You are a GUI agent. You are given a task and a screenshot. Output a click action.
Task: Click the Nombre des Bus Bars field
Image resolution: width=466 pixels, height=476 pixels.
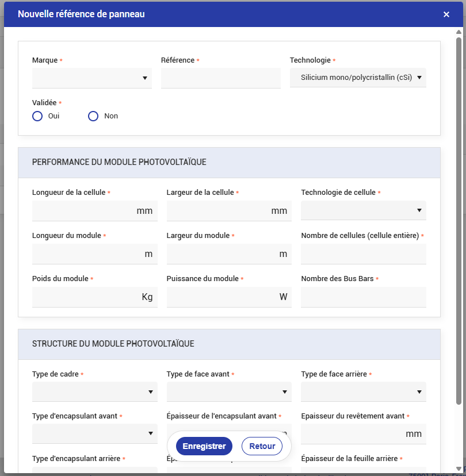363,297
